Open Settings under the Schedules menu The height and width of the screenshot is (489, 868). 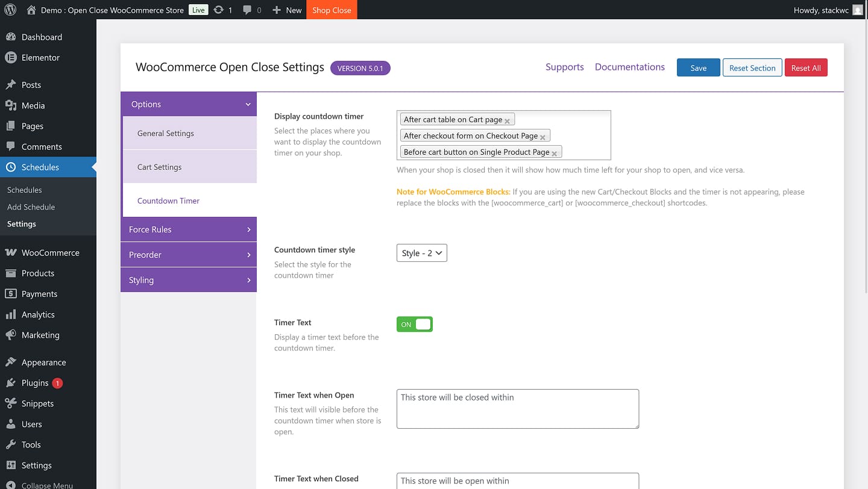tap(22, 223)
